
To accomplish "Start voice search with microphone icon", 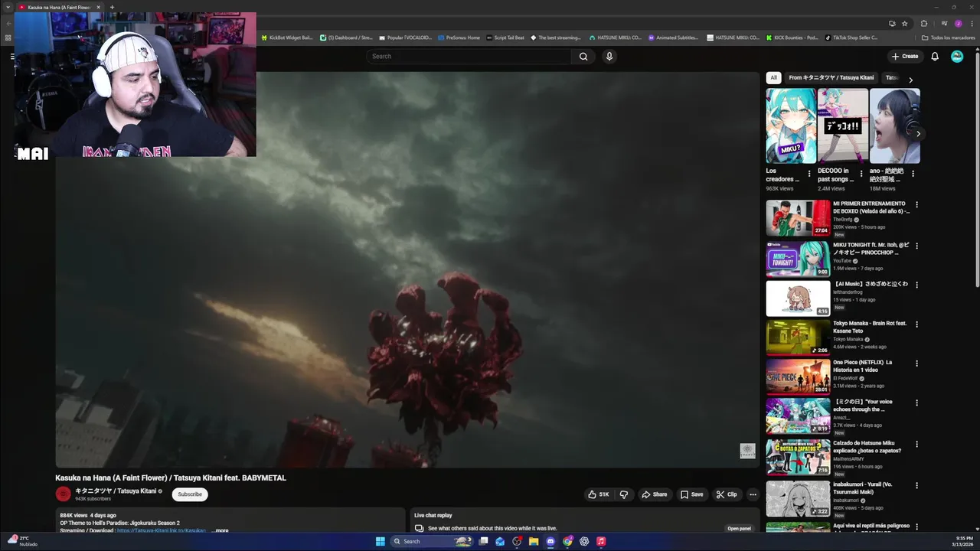I will tap(609, 56).
